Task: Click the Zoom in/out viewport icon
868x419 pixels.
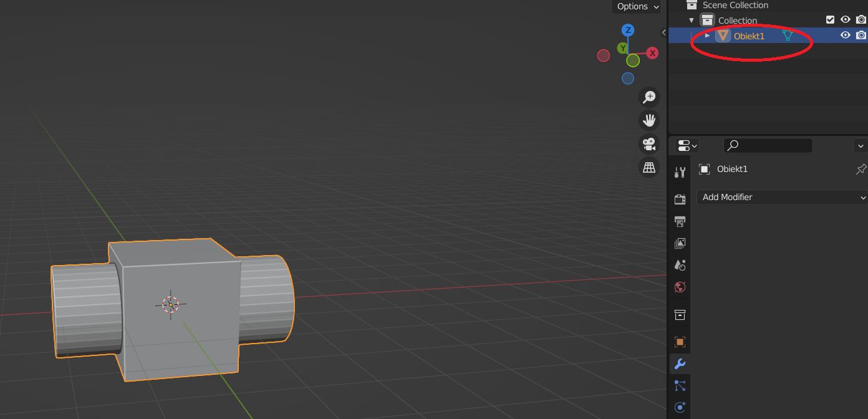Action: 650,97
